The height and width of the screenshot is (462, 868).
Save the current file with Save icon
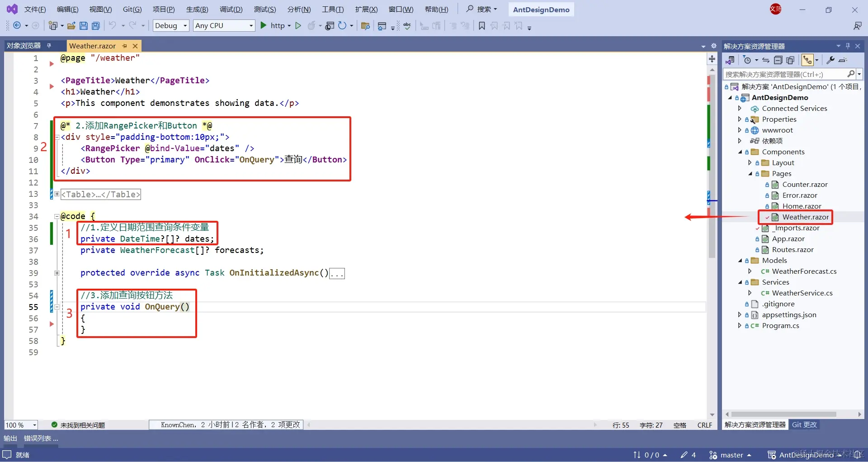coord(84,26)
